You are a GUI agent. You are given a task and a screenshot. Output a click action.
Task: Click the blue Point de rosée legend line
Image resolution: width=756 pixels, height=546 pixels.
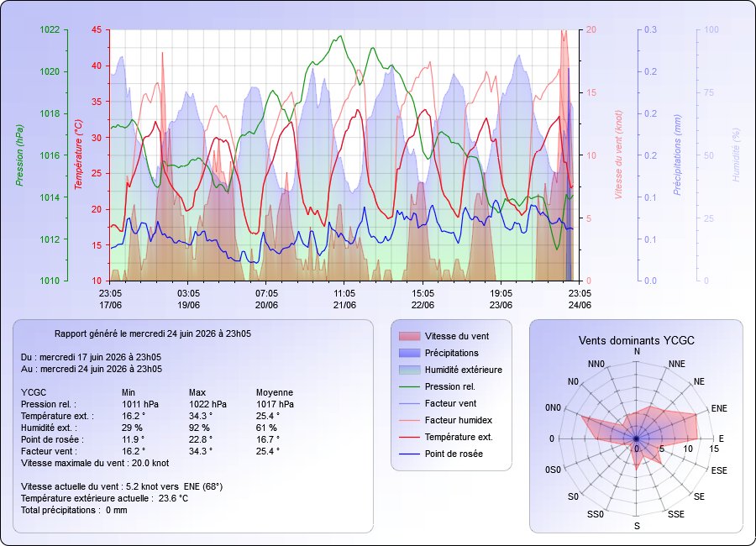[x=409, y=454]
